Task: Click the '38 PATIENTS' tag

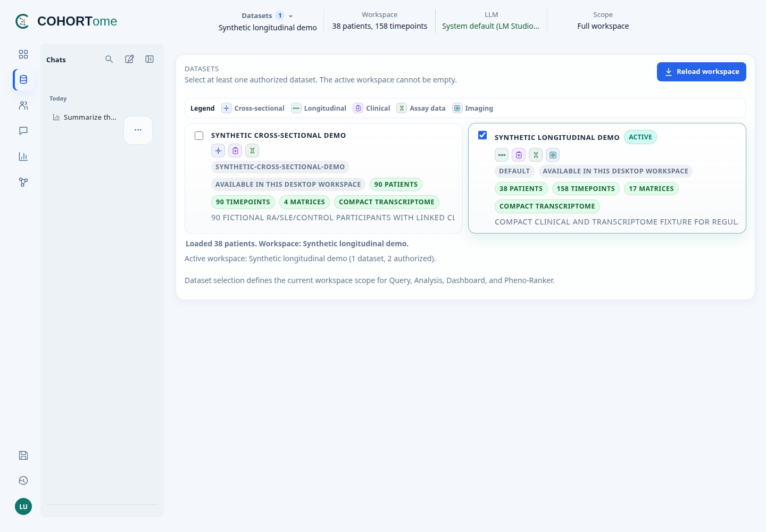Action: pos(521,189)
